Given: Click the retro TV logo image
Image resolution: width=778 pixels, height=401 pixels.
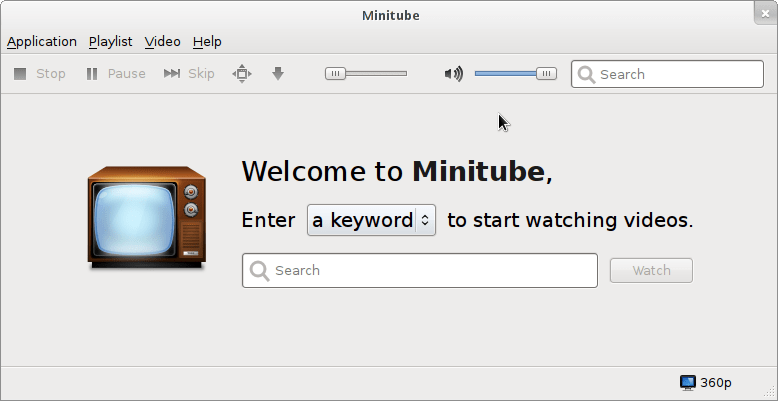Looking at the screenshot, I should [x=146, y=218].
